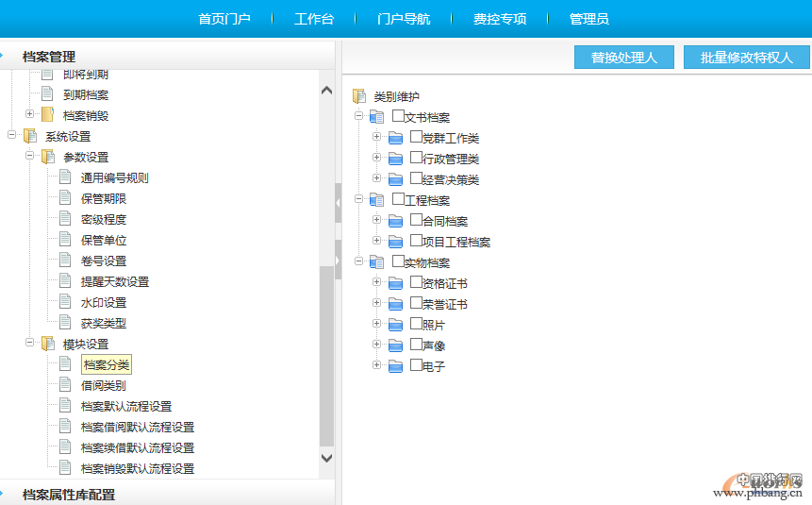
Task: Tick the 行政管理类 checkbox
Action: click(416, 157)
